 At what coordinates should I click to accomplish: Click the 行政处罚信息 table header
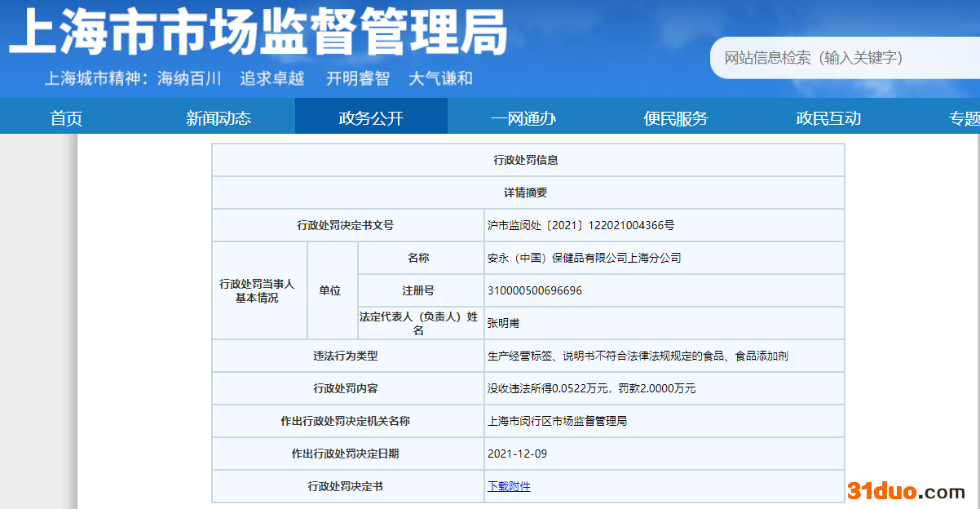pos(526,160)
